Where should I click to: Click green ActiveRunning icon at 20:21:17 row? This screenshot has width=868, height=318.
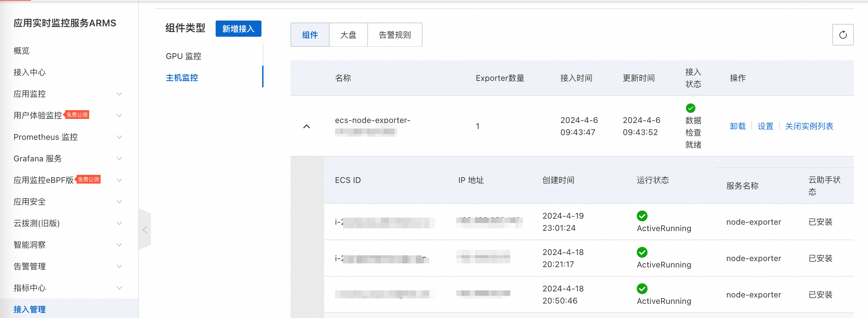pyautogui.click(x=642, y=252)
